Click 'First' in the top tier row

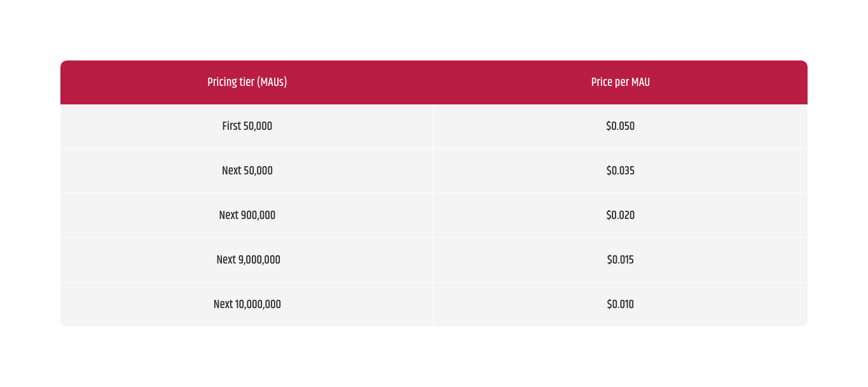click(x=231, y=126)
